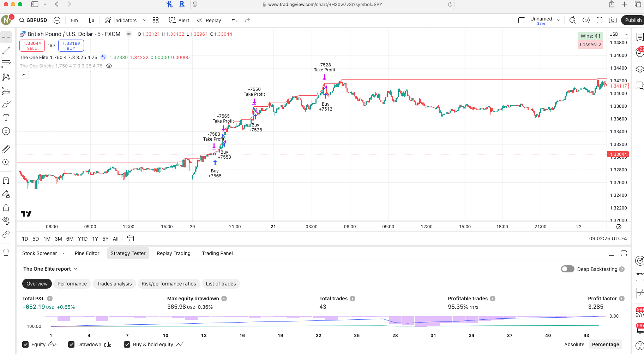Lock all drawing tools

(x=6, y=207)
